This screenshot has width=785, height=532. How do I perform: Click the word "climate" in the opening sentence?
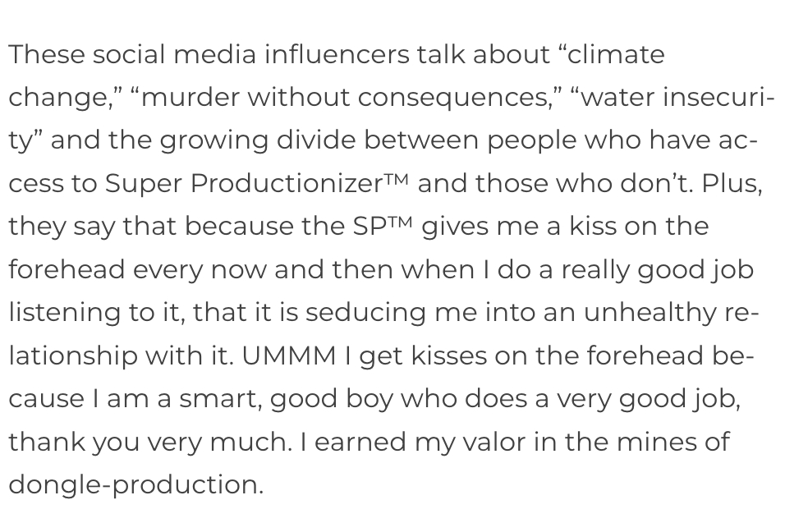(617, 55)
